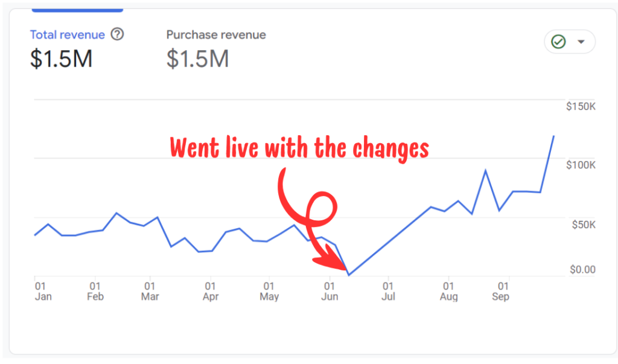Open the Total revenue help tooltip
This screenshot has width=618, height=364.
pyautogui.click(x=116, y=34)
